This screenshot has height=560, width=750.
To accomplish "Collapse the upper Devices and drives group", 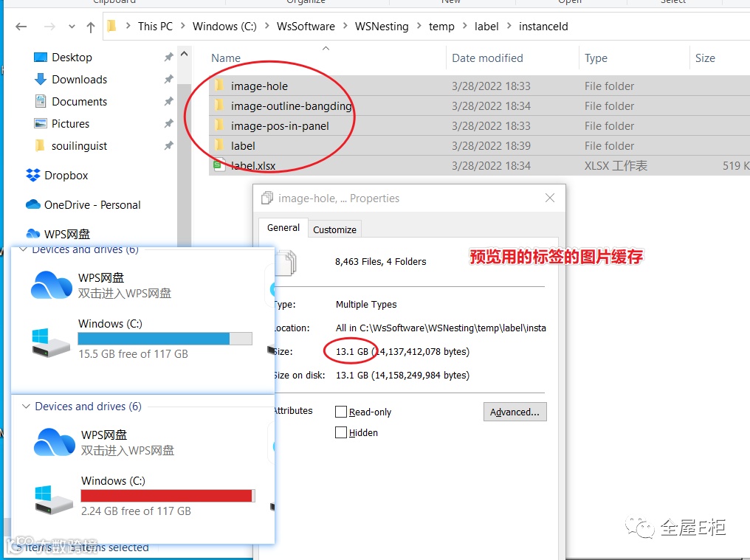I will (x=22, y=249).
